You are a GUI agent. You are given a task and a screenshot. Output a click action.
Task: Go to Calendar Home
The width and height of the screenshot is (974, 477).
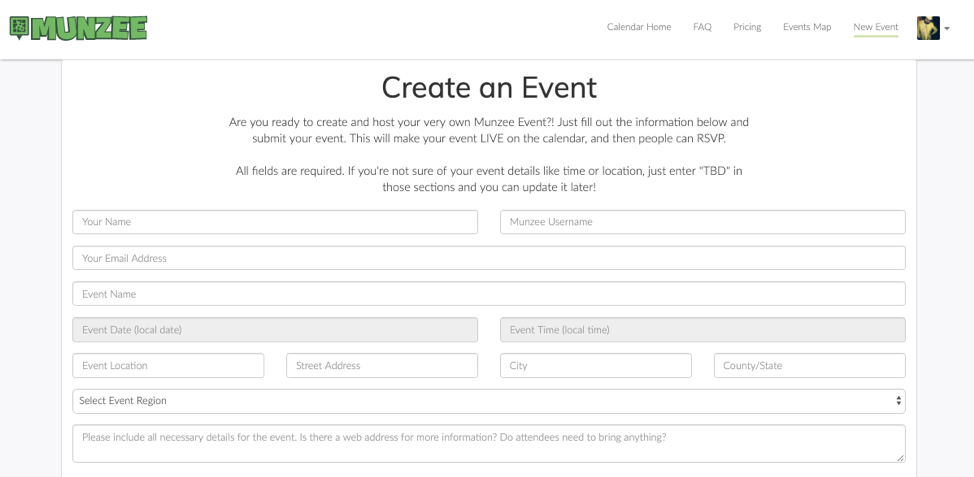click(x=639, y=27)
